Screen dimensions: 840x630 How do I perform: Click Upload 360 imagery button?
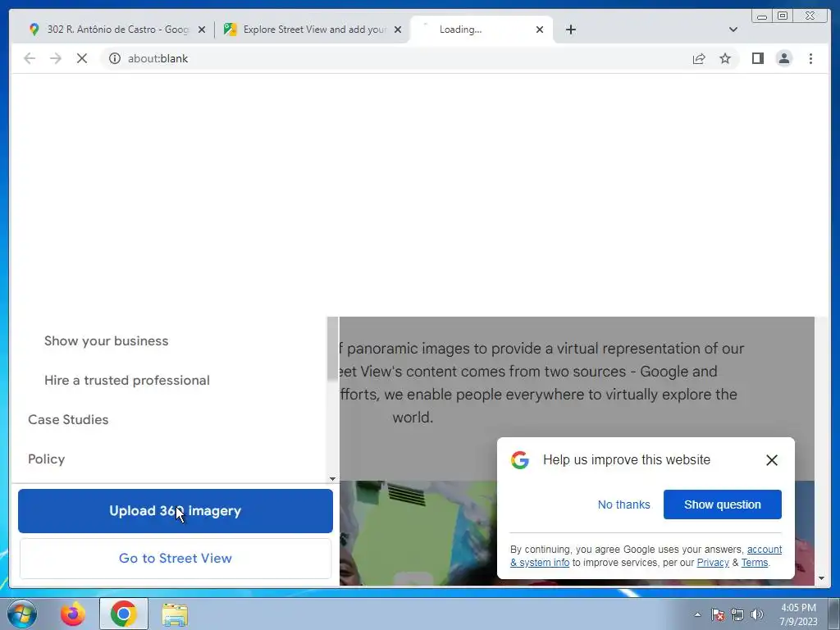click(x=176, y=511)
